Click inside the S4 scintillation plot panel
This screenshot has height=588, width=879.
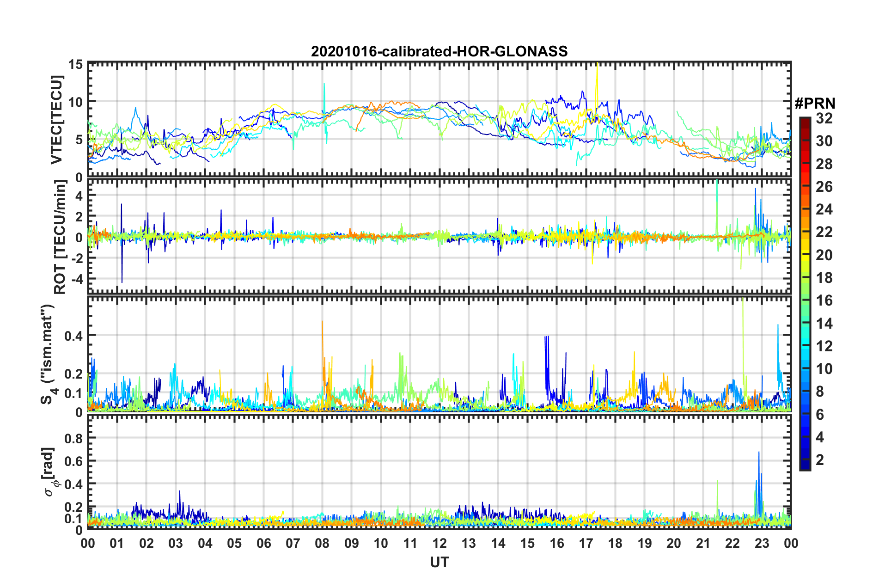(x=439, y=354)
